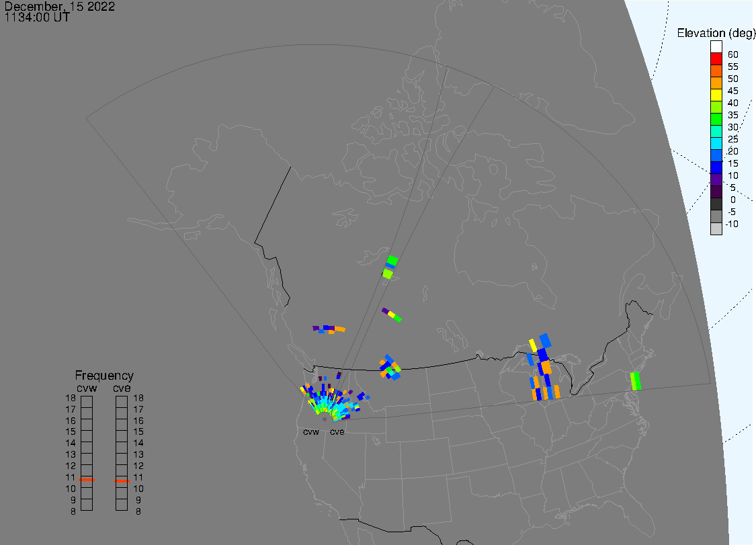
Task: Click the bright green swatch in the elevation legend
Action: click(716, 119)
